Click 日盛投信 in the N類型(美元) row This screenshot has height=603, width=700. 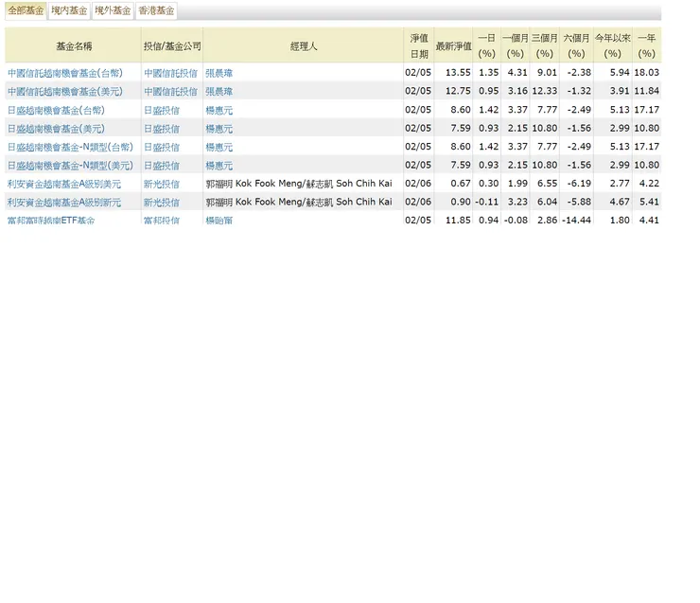[162, 166]
